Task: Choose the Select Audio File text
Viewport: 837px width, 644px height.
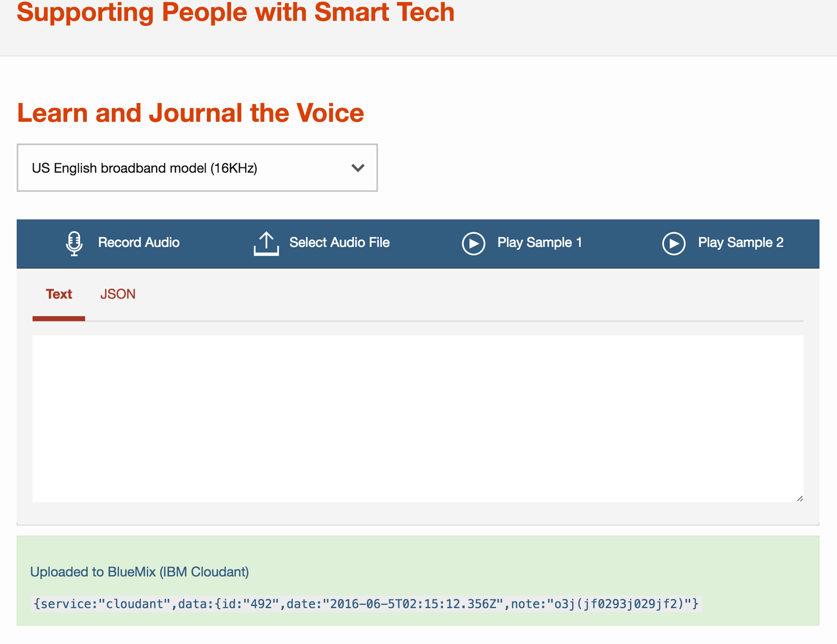Action: click(x=339, y=242)
